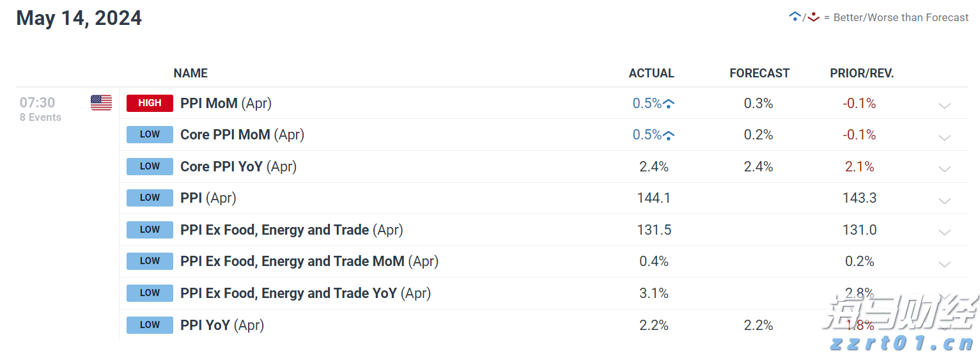Expand PPI Ex Food, Energy and Trade MoM row
This screenshot has height=353, width=980.
click(944, 264)
